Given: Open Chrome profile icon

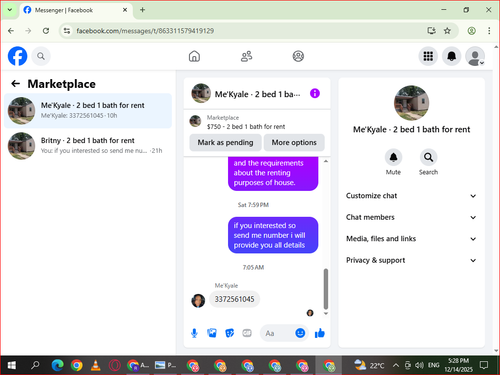Looking at the screenshot, I should 471,31.
